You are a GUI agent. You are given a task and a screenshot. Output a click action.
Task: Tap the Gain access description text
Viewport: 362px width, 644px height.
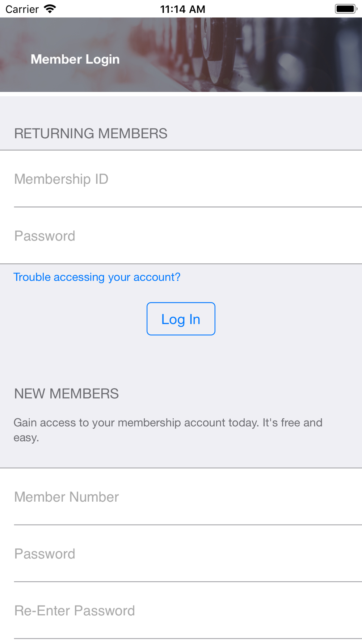click(168, 430)
